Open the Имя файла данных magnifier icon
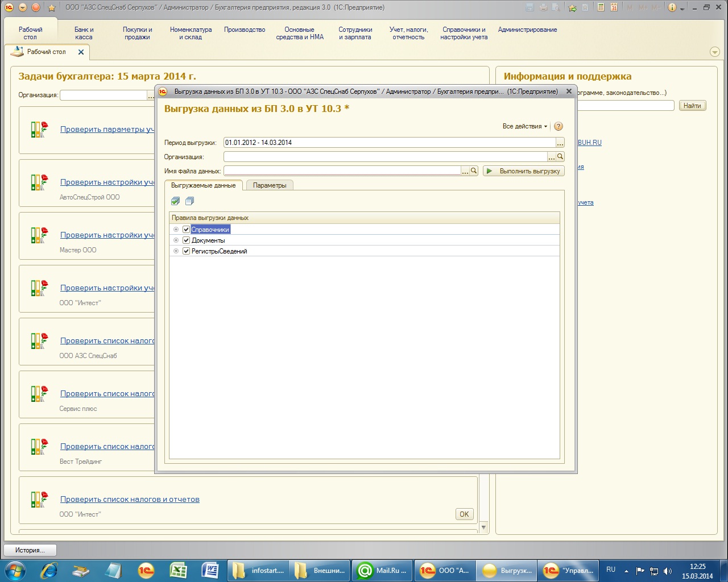Screen dimensions: 728x582 [474, 171]
